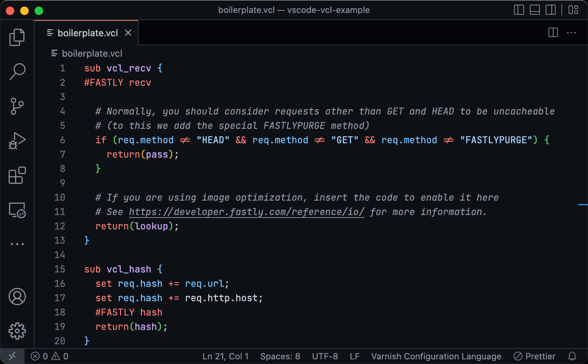Open editor title more actions menu
This screenshot has width=588, height=364.
571,33
